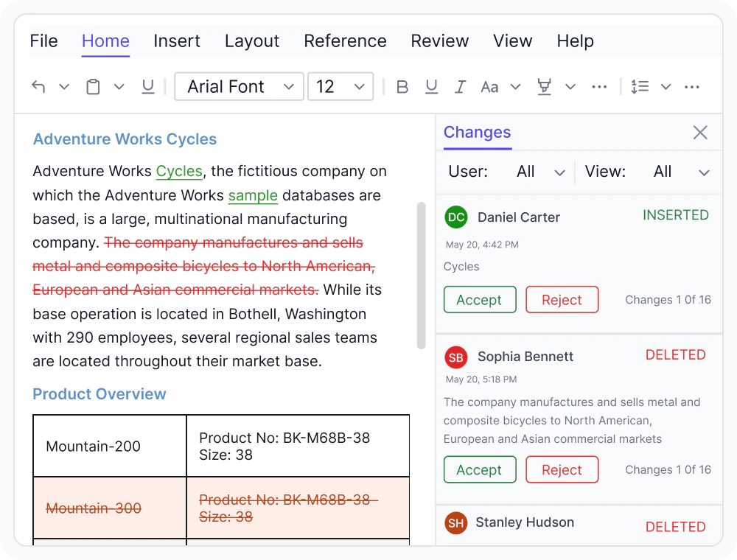Open the Arial Font dropdown
The height and width of the screenshot is (560, 737).
tap(239, 86)
